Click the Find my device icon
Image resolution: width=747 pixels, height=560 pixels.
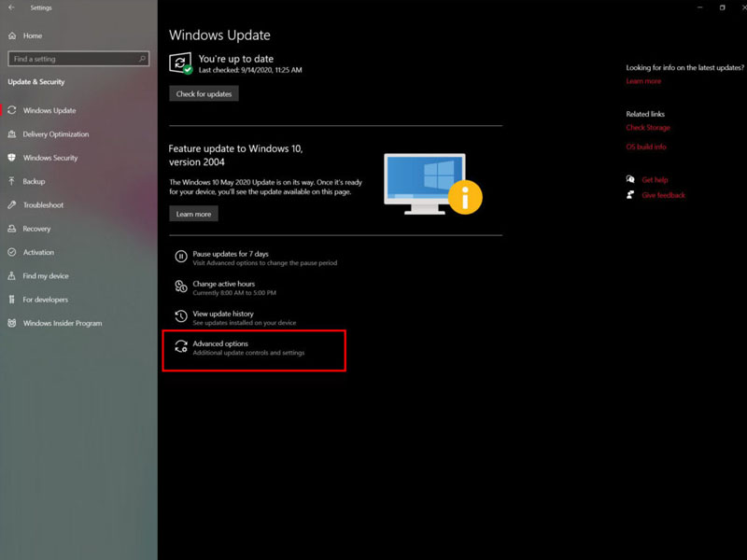click(x=12, y=275)
